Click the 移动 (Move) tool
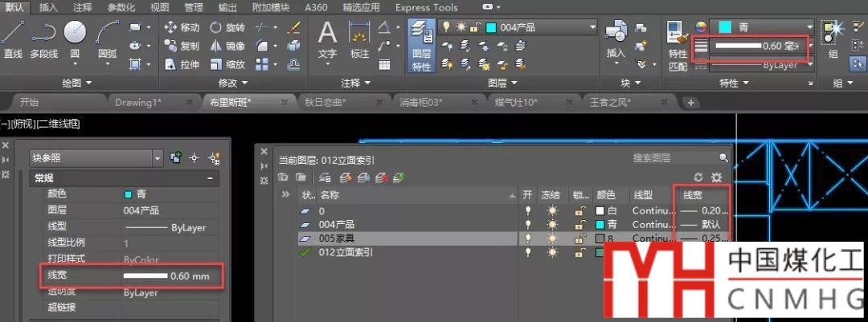 click(182, 27)
